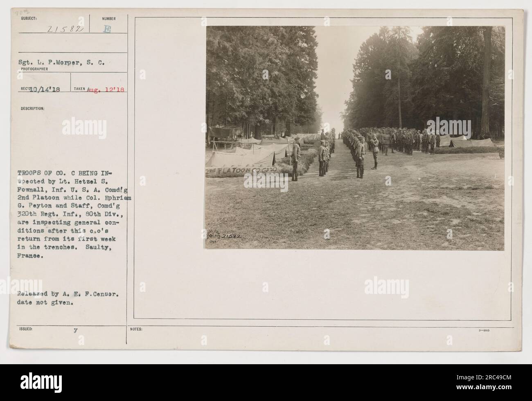
Task: Click '2nd PLATOON CO. C 320' sign in photo
Action: [x=242, y=171]
